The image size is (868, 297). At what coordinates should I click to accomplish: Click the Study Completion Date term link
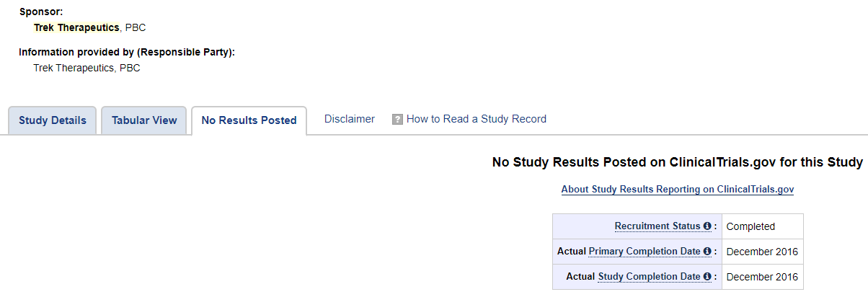tap(649, 277)
